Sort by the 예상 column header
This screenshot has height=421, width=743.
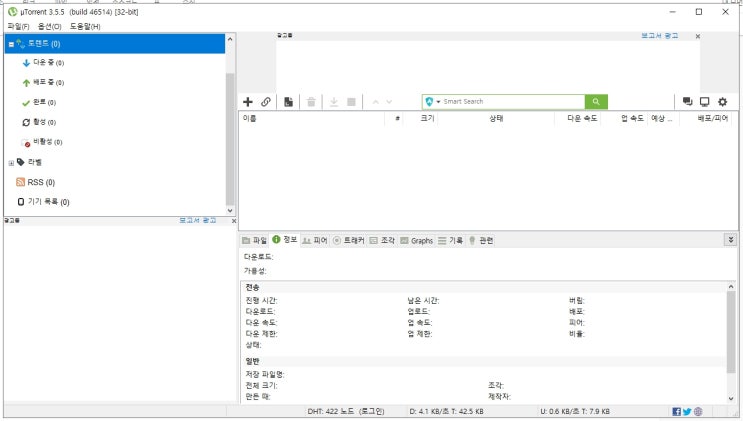[663, 119]
